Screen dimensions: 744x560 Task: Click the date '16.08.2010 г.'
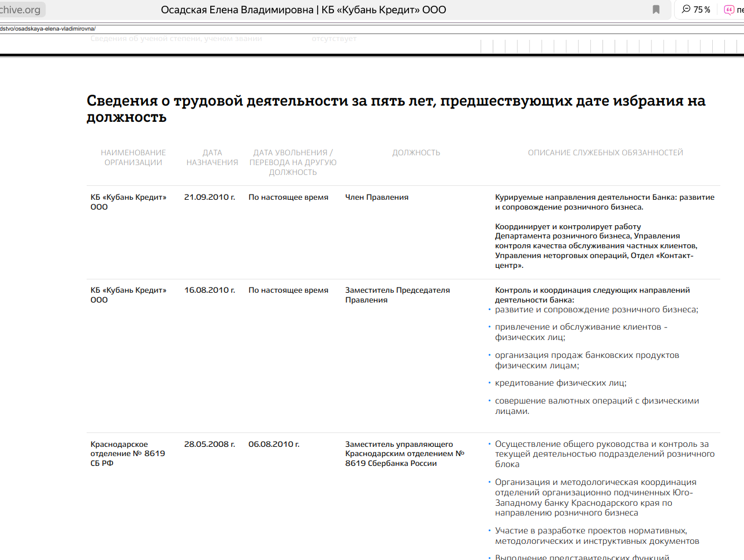[210, 290]
